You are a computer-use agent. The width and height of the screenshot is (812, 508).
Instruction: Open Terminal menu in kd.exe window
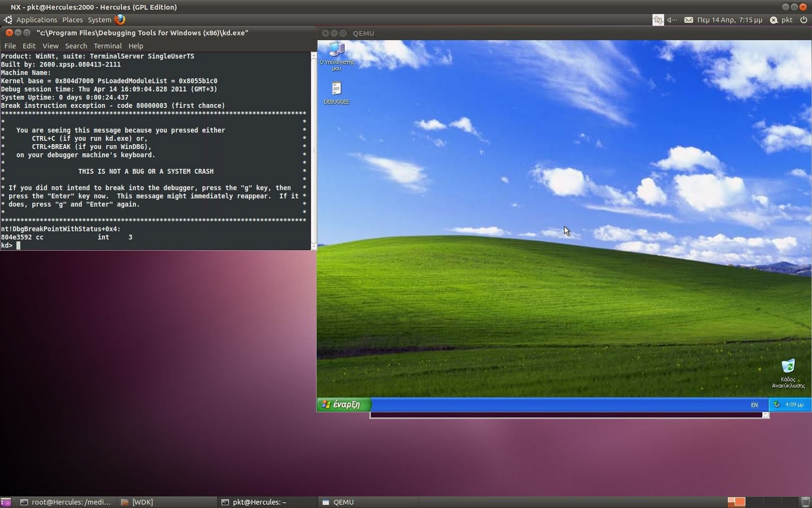click(x=108, y=46)
